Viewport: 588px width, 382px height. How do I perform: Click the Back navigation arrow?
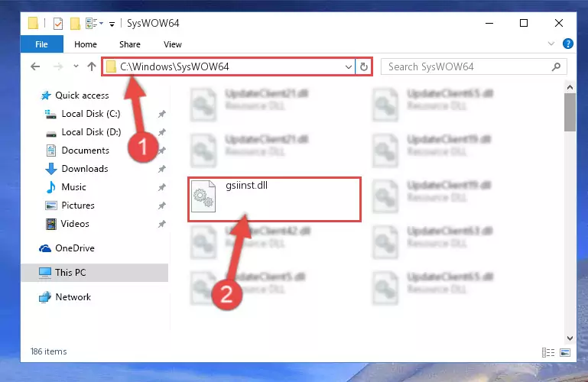coord(35,66)
